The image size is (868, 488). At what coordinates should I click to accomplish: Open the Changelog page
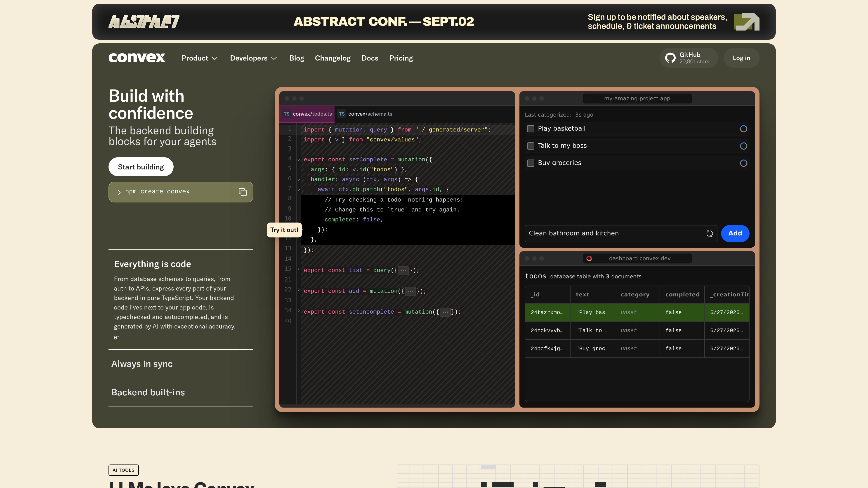click(333, 58)
